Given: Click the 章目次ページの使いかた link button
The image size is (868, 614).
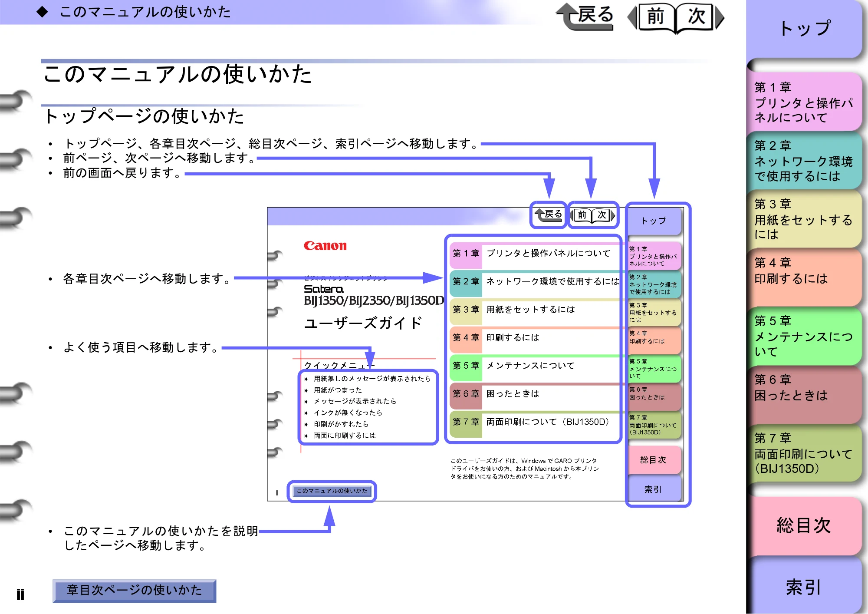Looking at the screenshot, I should point(135,591).
